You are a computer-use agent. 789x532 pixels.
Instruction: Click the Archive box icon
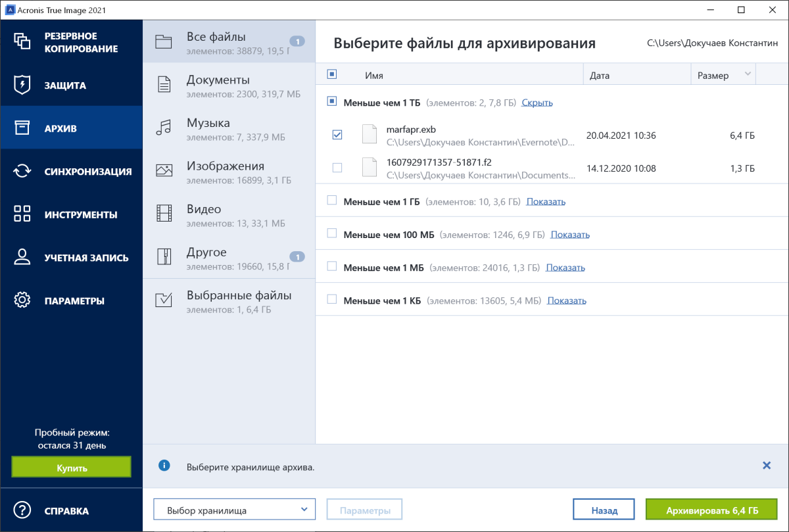[22, 128]
